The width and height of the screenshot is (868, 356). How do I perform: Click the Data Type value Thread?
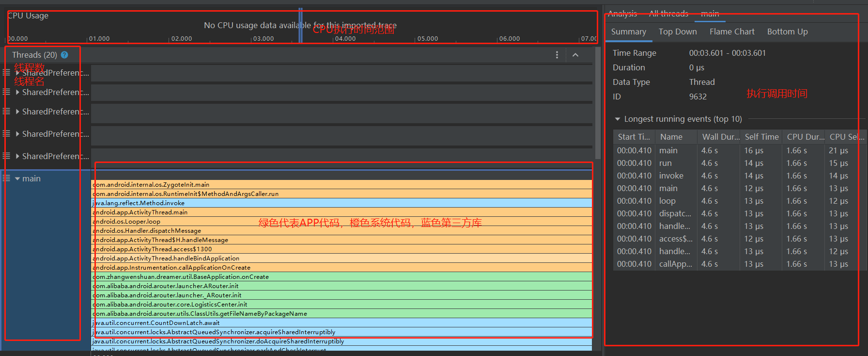(702, 82)
